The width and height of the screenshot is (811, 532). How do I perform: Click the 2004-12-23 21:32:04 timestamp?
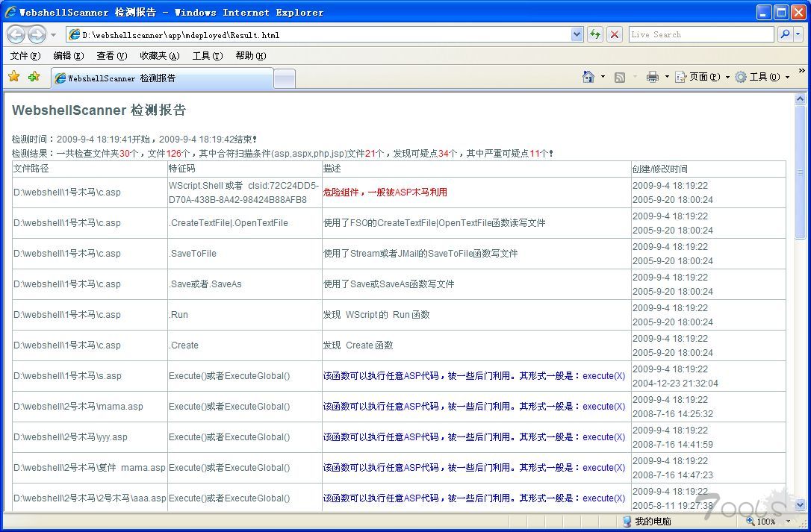tap(676, 383)
